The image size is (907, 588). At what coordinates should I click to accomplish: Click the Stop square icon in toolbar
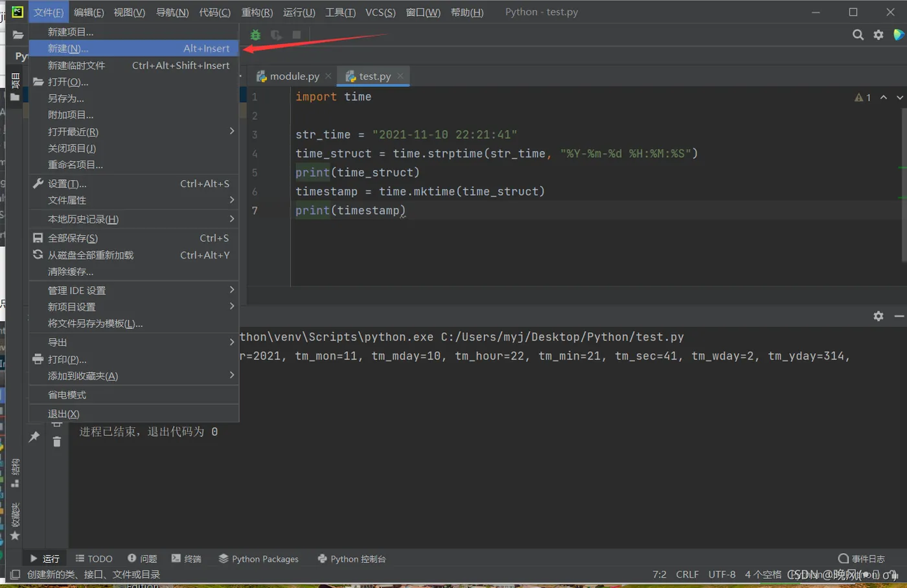point(297,35)
